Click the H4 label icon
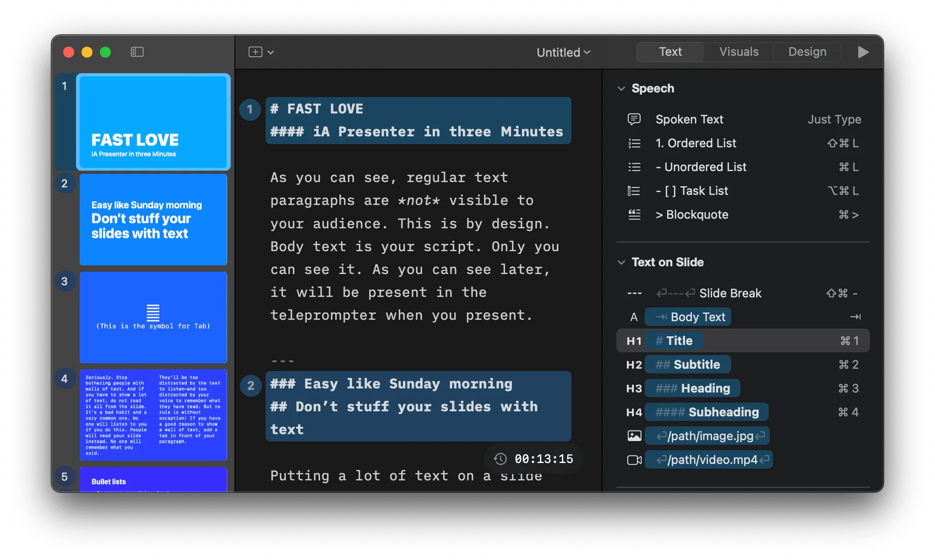This screenshot has width=935, height=560. 634,412
